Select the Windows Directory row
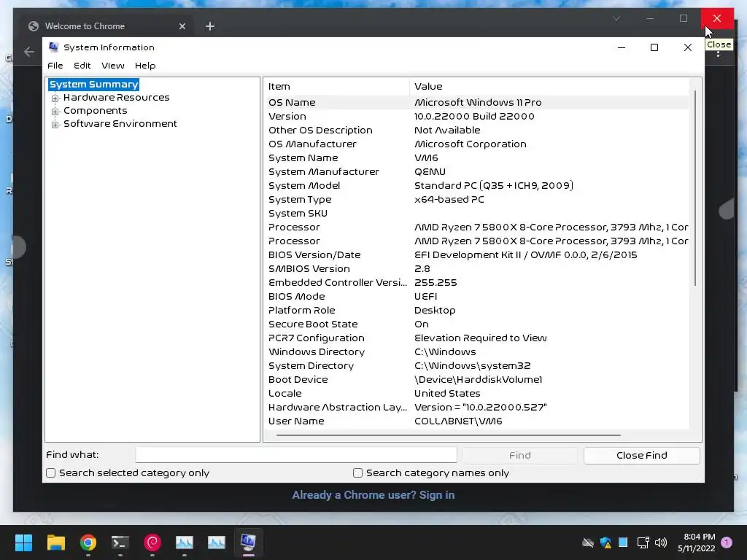 pos(476,351)
